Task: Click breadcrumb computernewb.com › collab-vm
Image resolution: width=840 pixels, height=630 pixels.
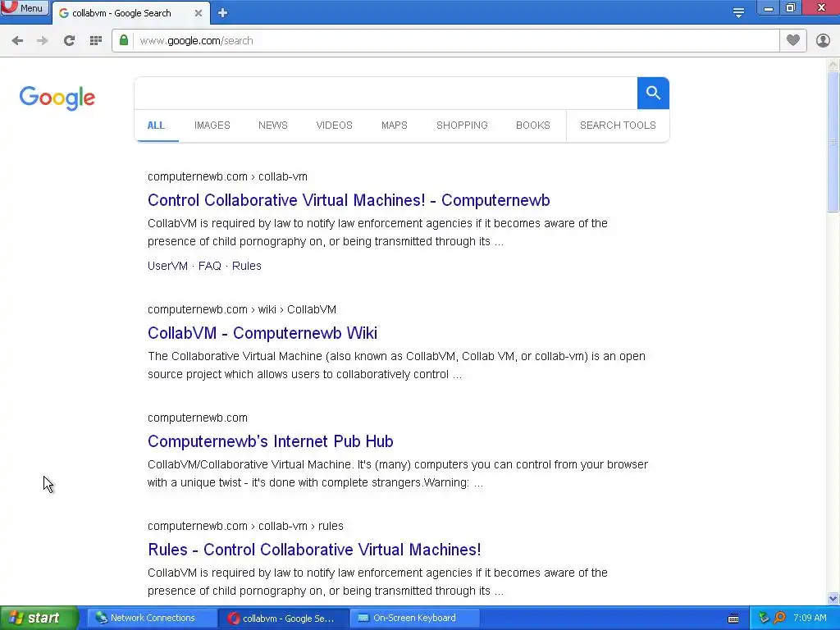Action: tap(228, 177)
